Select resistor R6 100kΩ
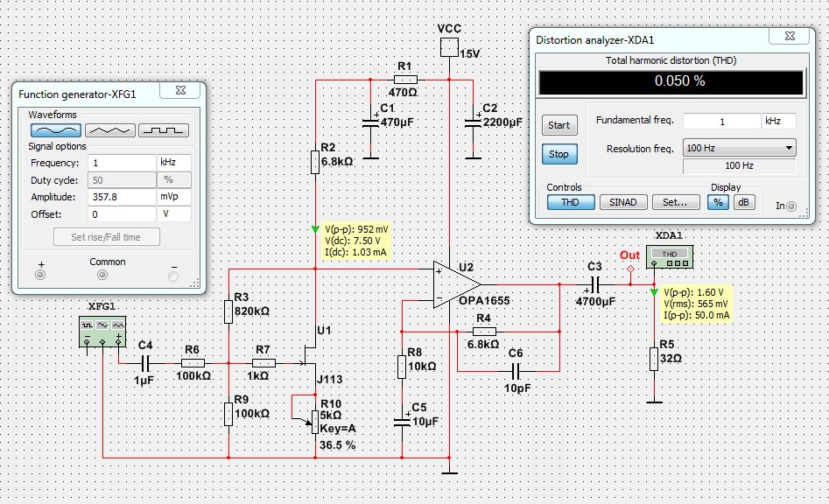Viewport: 829px width, 504px height. point(193,363)
